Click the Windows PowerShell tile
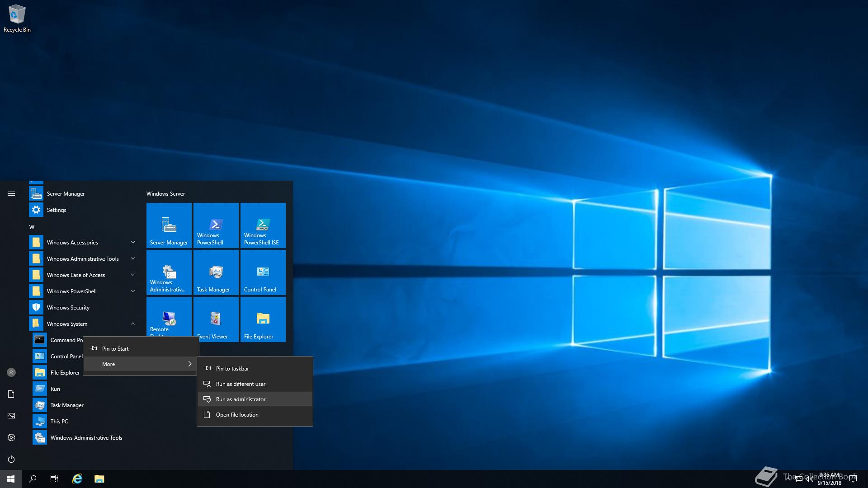This screenshot has height=488, width=868. coord(216,225)
